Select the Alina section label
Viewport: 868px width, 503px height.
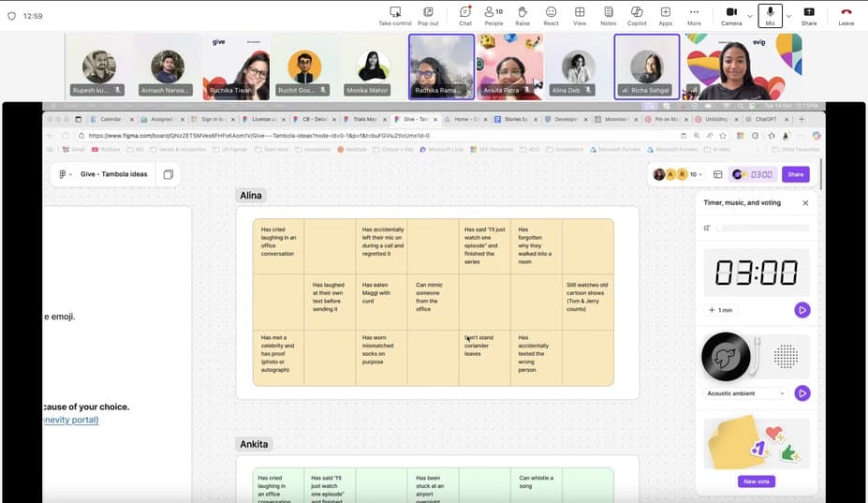coord(251,195)
